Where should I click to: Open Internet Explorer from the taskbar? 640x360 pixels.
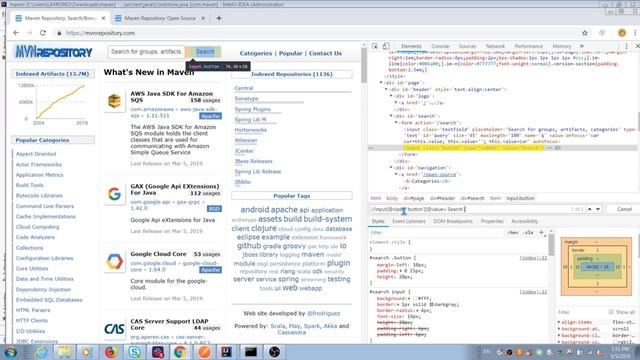(x=41, y=352)
